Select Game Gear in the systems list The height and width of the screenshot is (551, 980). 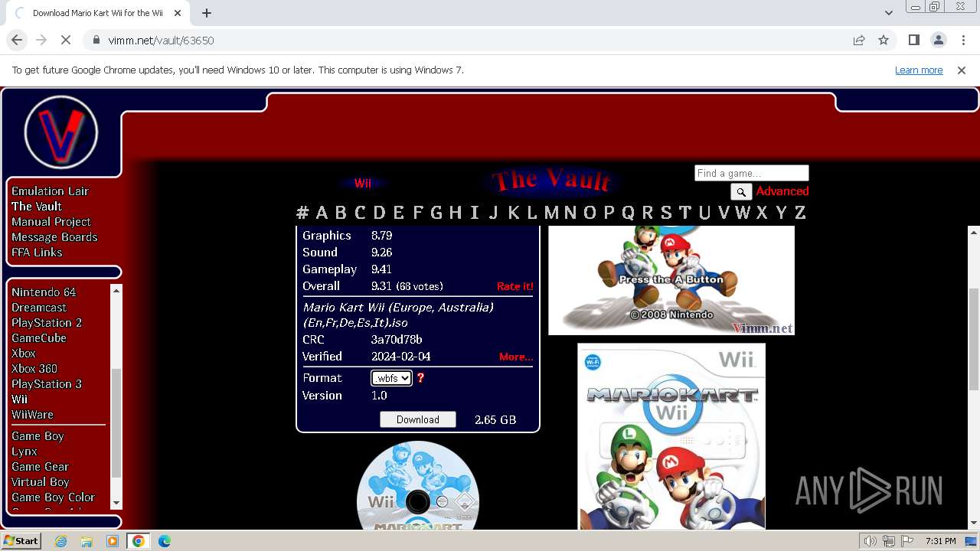pos(40,467)
